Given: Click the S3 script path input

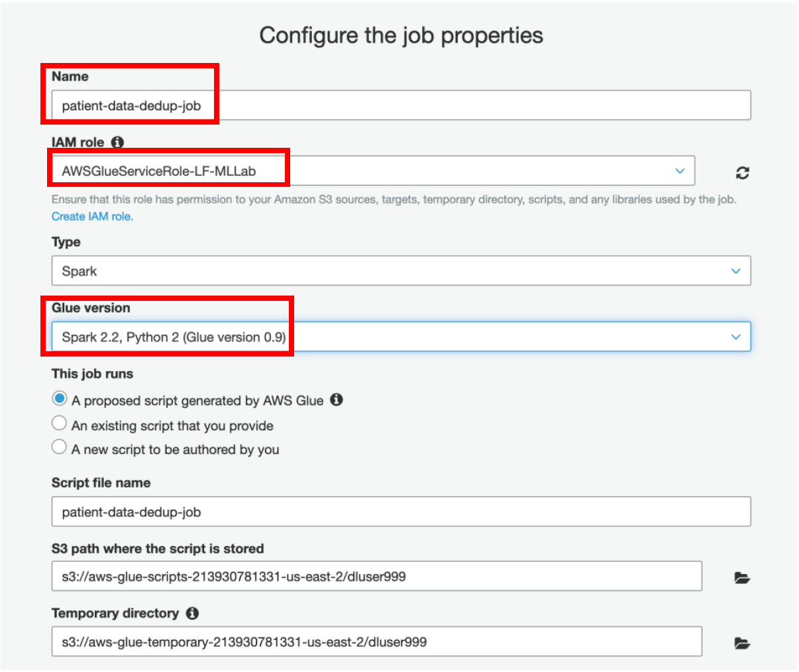Looking at the screenshot, I should 377,576.
